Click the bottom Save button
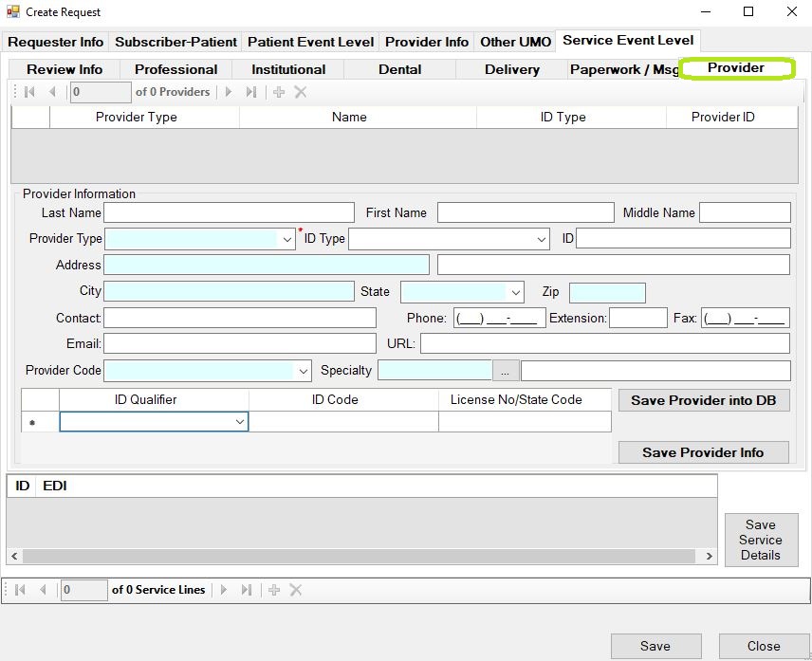 [x=655, y=646]
